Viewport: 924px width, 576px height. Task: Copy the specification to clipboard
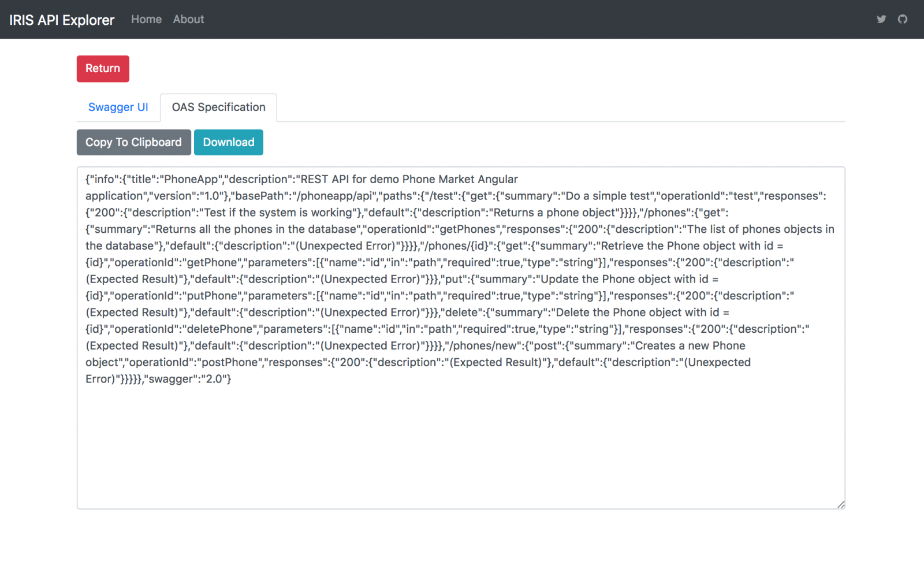tap(133, 143)
